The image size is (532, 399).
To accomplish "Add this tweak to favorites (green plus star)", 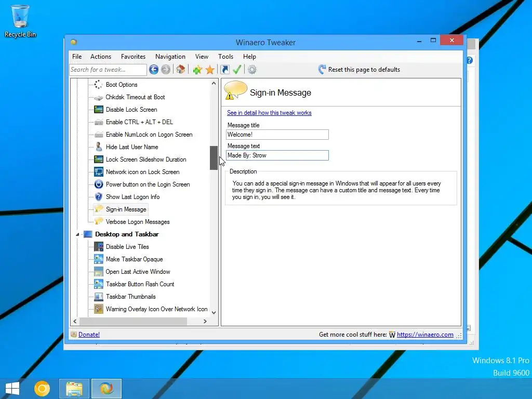I will [x=197, y=70].
